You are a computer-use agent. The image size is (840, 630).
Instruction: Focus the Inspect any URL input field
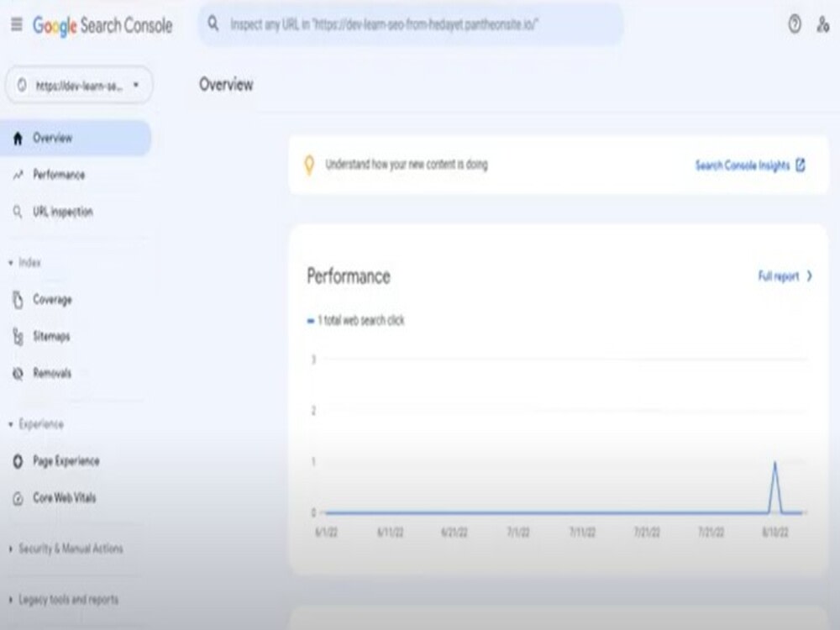tap(411, 24)
